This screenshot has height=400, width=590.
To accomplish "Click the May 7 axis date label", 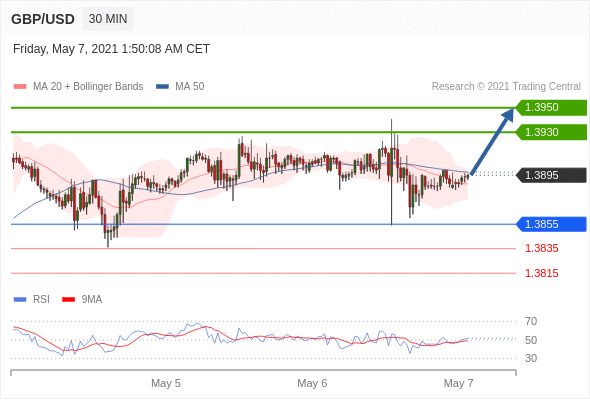I will click(x=458, y=383).
